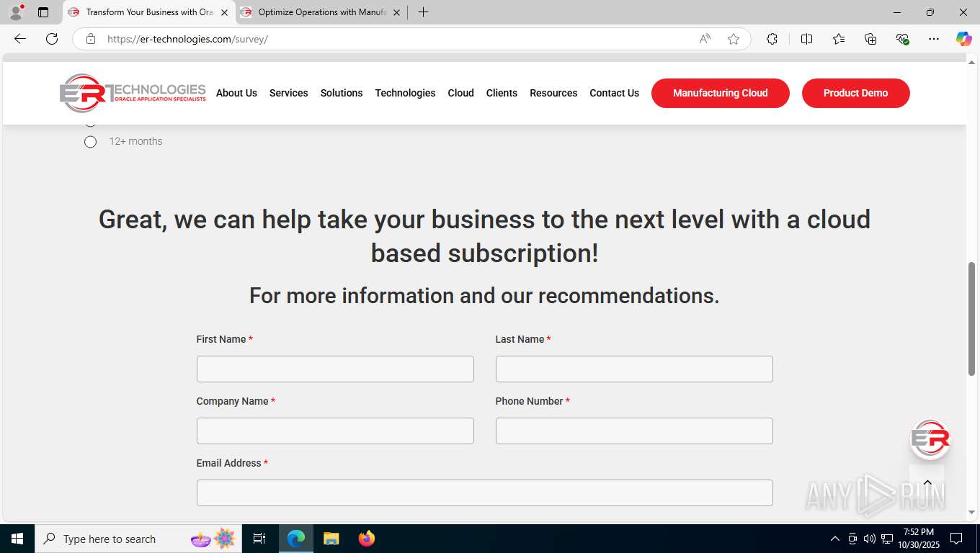Launch Firefox from the taskbar
The height and width of the screenshot is (553, 980).
point(367,539)
